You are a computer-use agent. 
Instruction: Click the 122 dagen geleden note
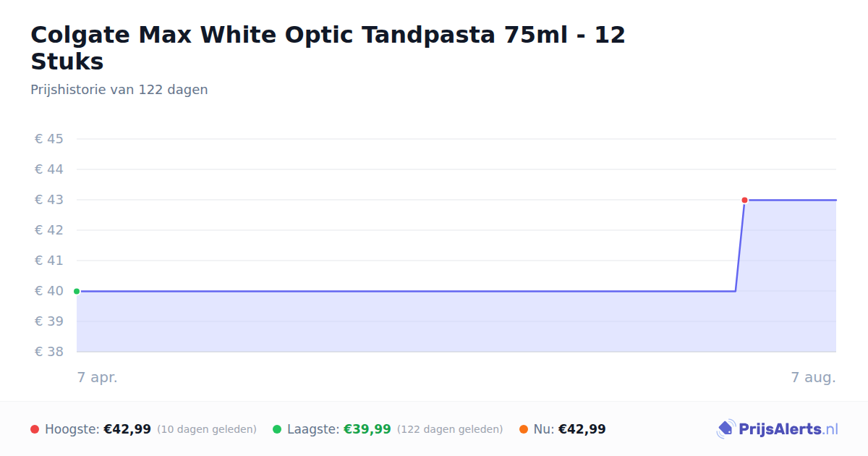point(450,430)
